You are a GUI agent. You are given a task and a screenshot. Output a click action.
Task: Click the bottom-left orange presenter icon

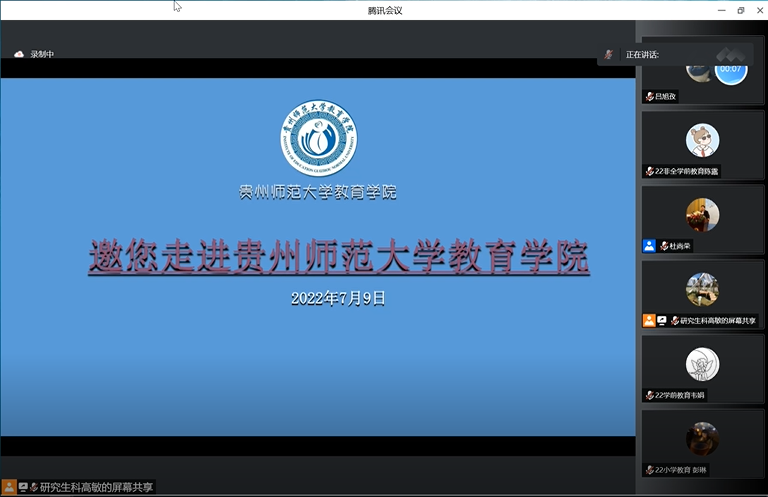(x=9, y=487)
